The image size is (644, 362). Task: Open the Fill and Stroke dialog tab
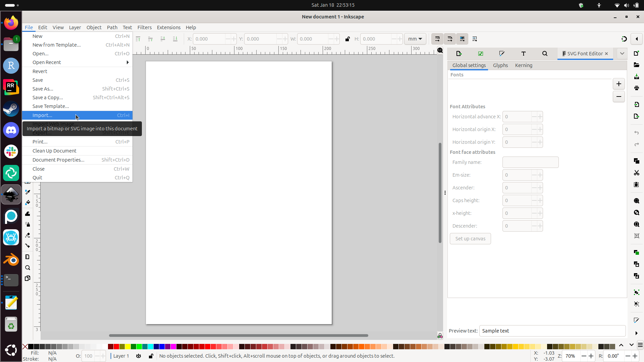tap(502, 54)
